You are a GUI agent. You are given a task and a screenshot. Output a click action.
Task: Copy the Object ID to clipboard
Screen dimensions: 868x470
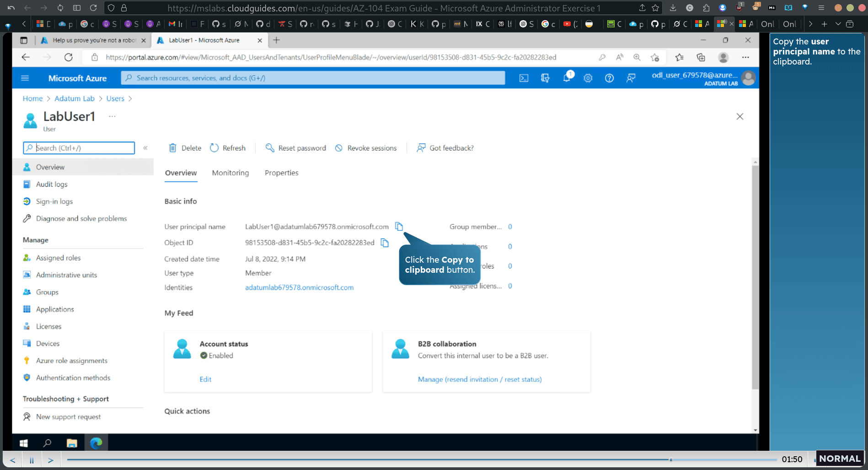pyautogui.click(x=385, y=243)
